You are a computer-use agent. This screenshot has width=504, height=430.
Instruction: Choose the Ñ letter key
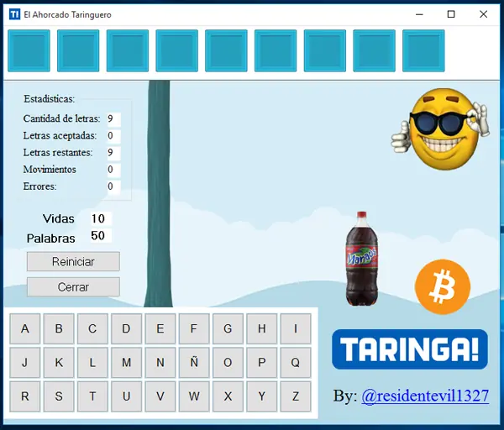pos(194,363)
